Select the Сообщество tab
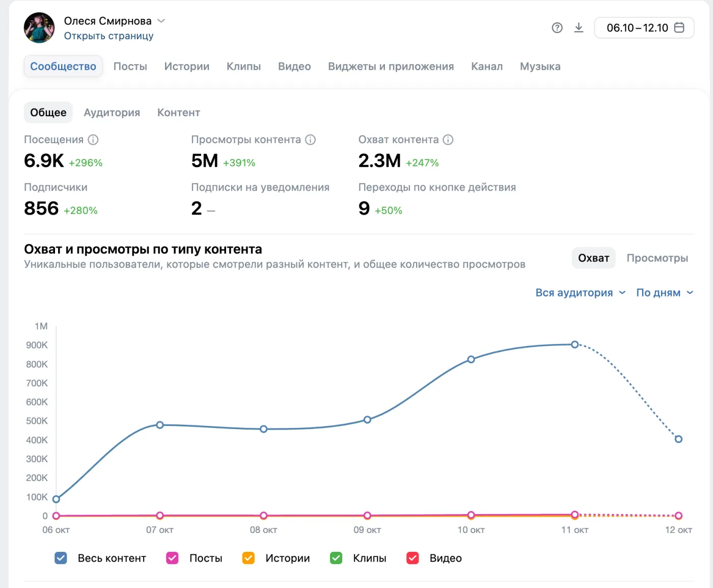The height and width of the screenshot is (588, 713). 63,66
